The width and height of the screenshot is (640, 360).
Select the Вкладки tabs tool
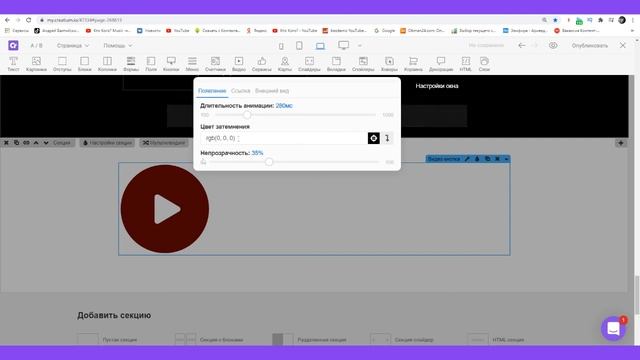pos(336,64)
